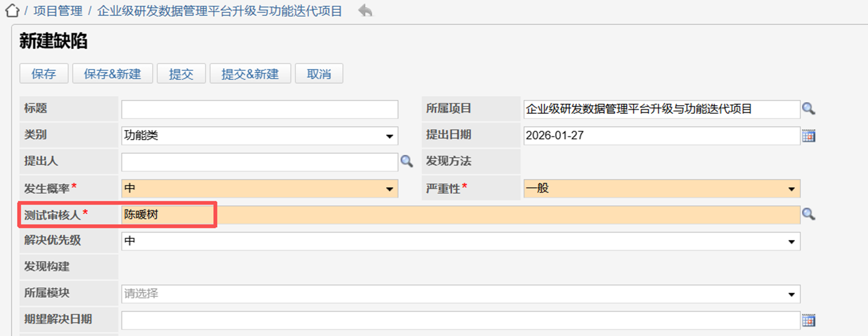Screen dimensions: 868x336
Task: Open the 严重性 dropdown
Action: pos(791,189)
